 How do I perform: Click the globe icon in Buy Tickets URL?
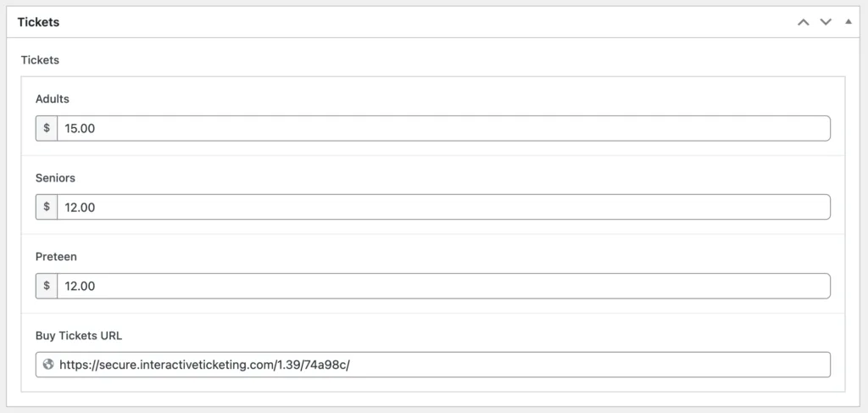[47, 365]
